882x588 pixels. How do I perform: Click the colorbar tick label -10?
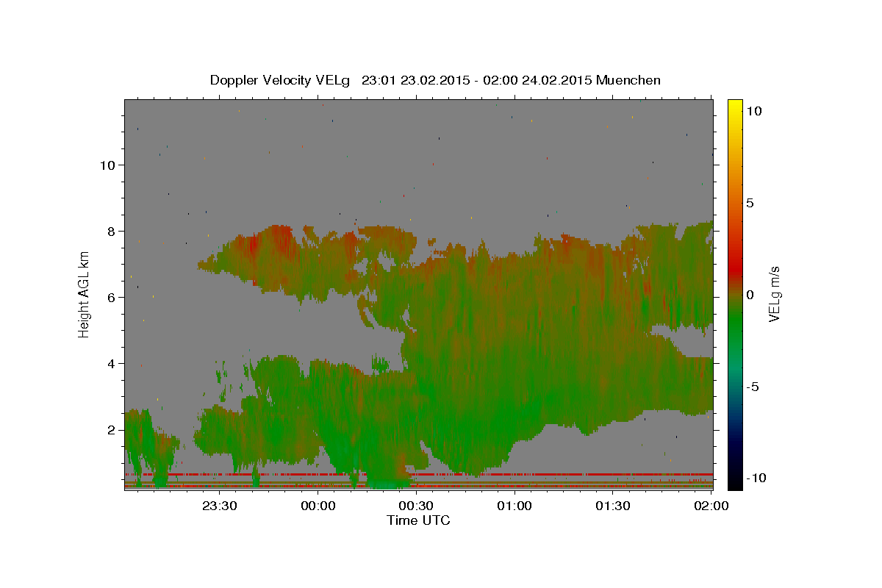755,478
